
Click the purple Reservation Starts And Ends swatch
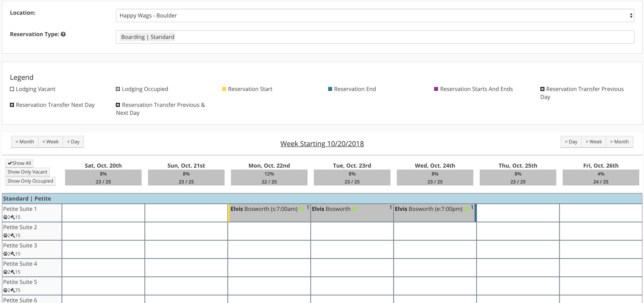[436, 89]
